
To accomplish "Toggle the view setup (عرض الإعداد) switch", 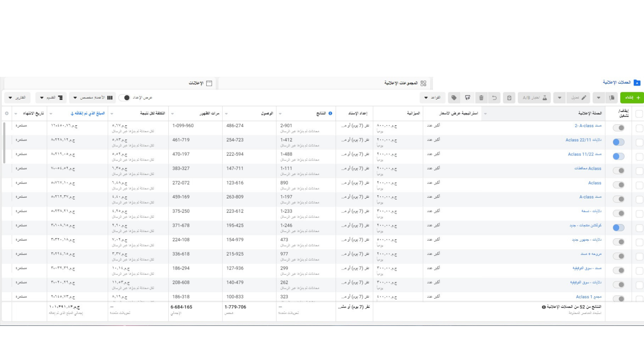I will click(x=124, y=98).
